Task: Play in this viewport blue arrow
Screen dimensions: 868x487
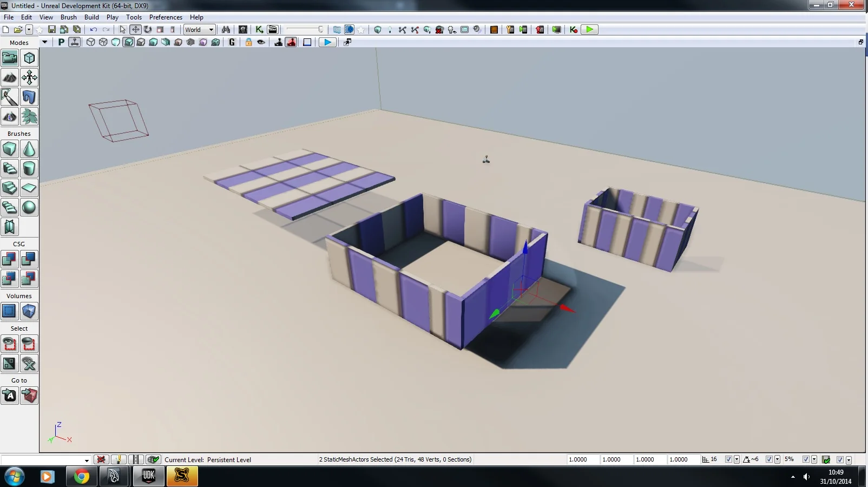Action: [327, 42]
